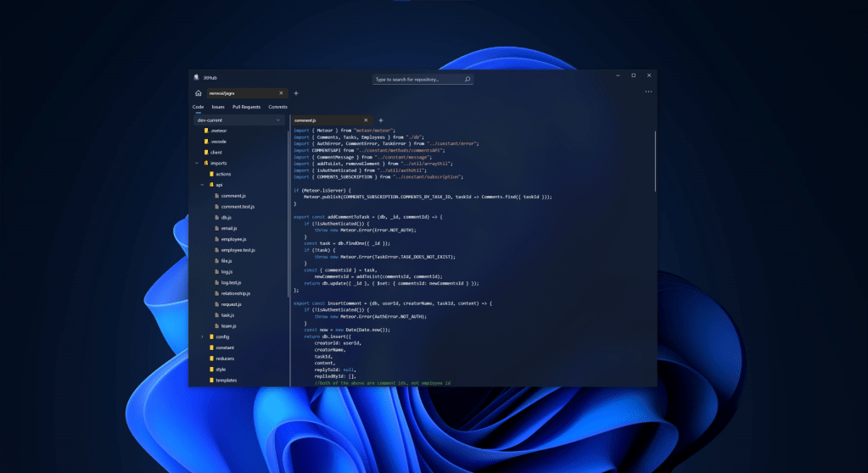Click the email.js file icon
This screenshot has height=473, width=868.
click(216, 228)
